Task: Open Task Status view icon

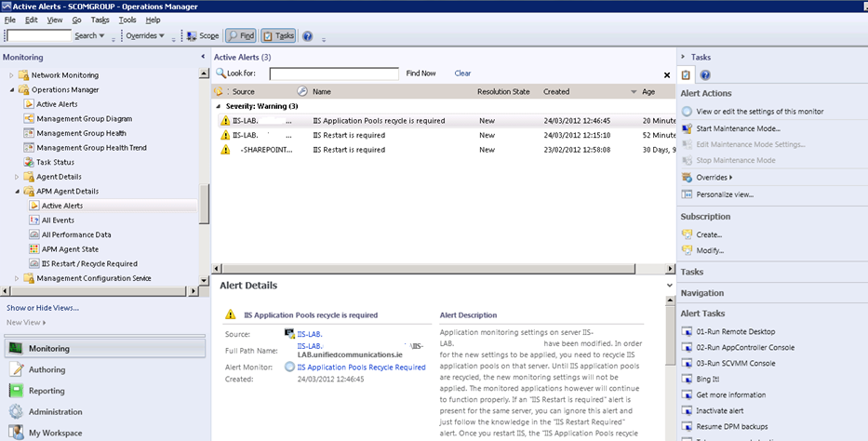Action: point(29,162)
